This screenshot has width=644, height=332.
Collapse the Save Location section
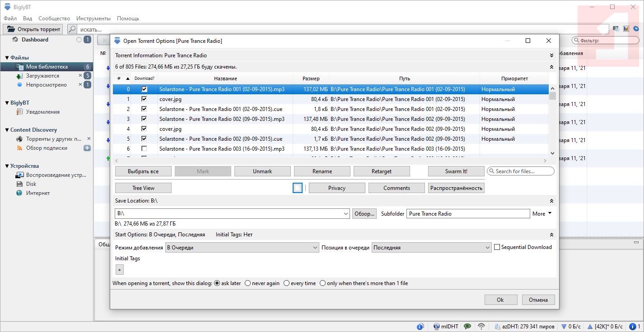[551, 201]
